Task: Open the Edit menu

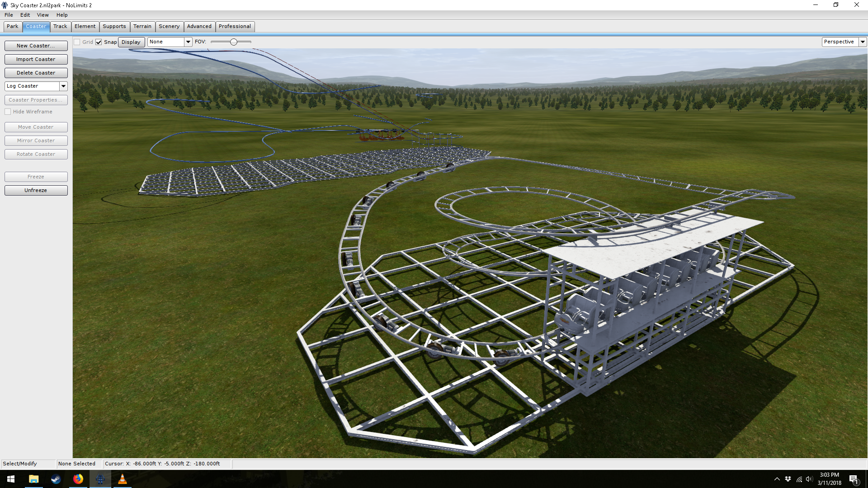Action: [25, 15]
